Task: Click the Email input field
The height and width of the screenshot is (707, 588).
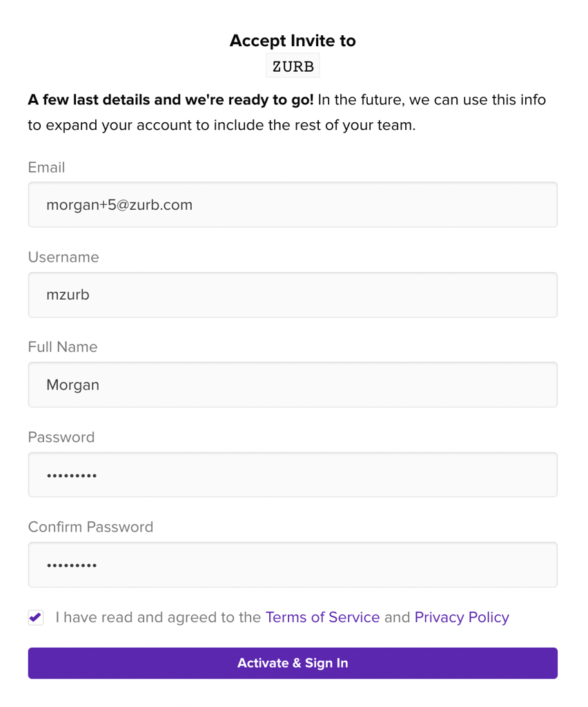Action: tap(293, 205)
